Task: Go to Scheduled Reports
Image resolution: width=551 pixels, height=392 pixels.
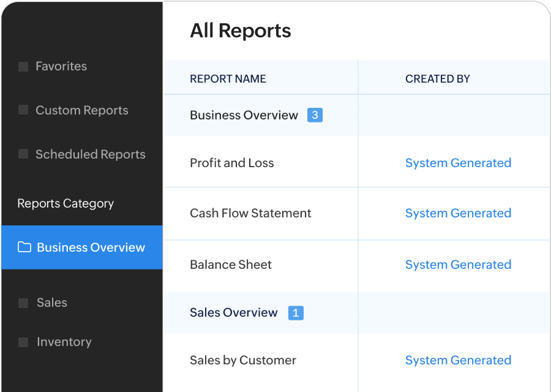Action: click(91, 154)
